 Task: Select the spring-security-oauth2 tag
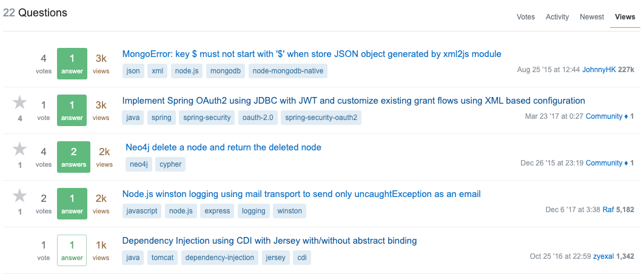click(321, 118)
